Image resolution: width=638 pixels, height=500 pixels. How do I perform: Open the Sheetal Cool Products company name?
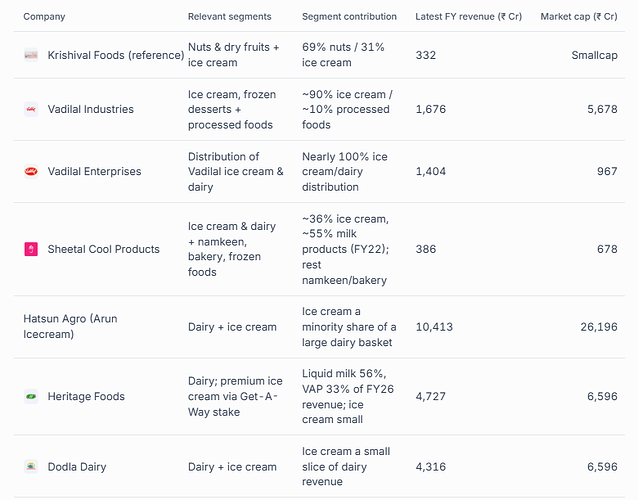pyautogui.click(x=103, y=249)
